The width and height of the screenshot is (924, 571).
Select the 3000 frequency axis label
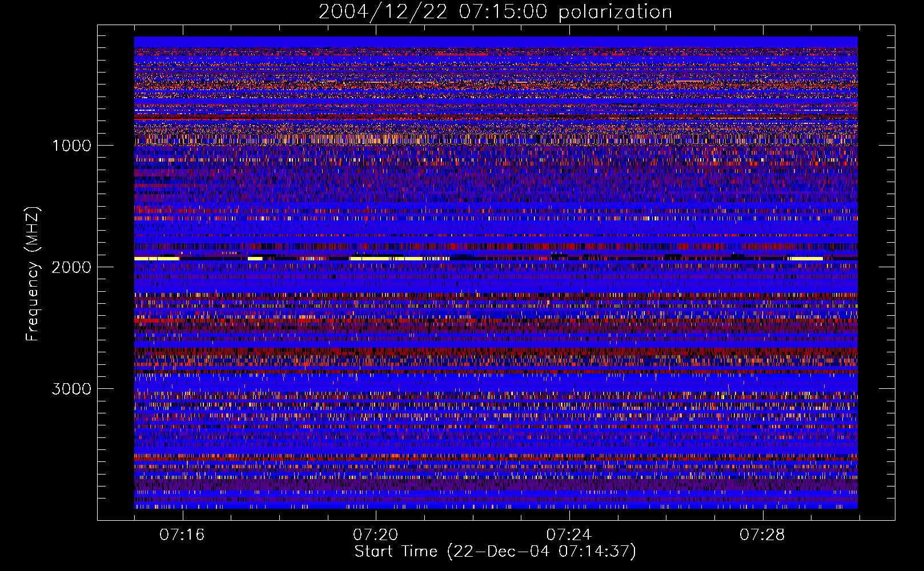71,389
